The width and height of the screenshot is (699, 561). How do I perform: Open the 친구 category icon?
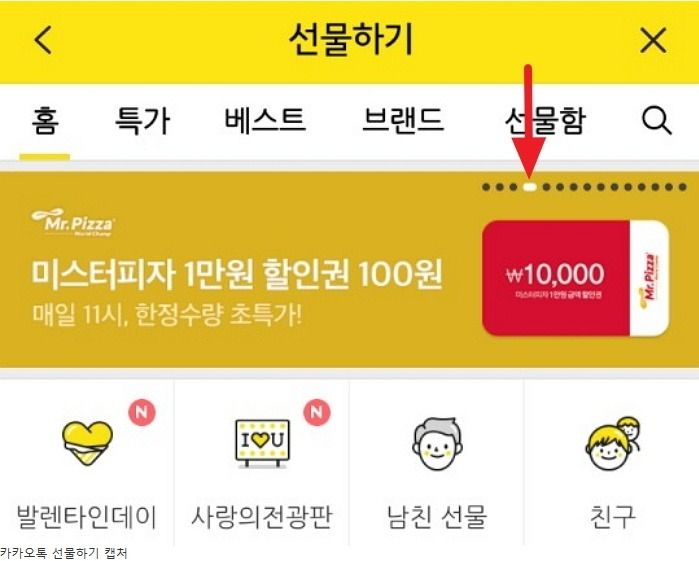[613, 444]
